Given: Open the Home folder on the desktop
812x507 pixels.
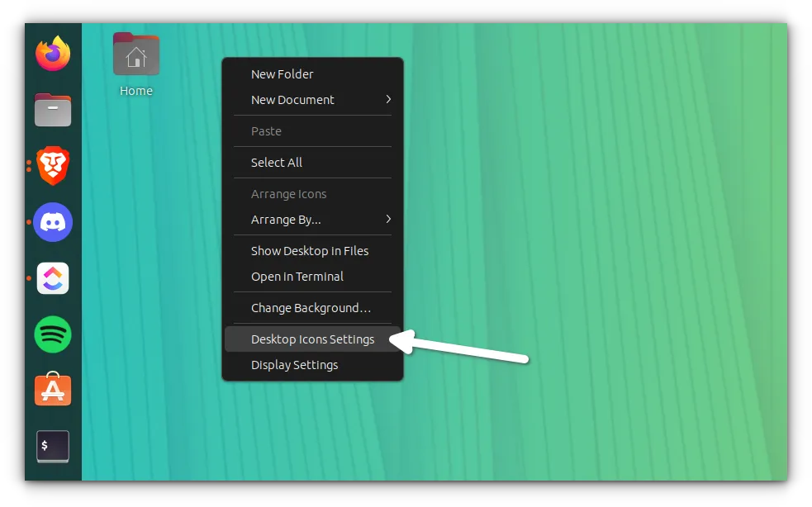Looking at the screenshot, I should point(135,54).
